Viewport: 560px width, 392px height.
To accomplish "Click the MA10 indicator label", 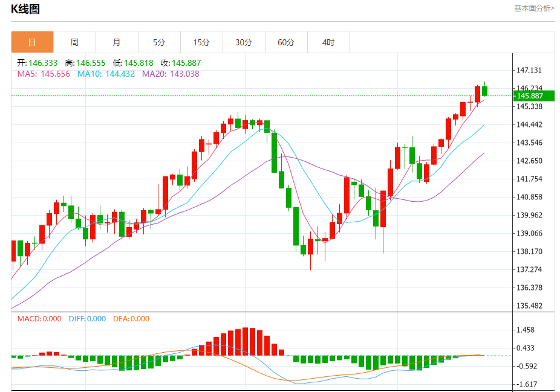I will (x=106, y=74).
